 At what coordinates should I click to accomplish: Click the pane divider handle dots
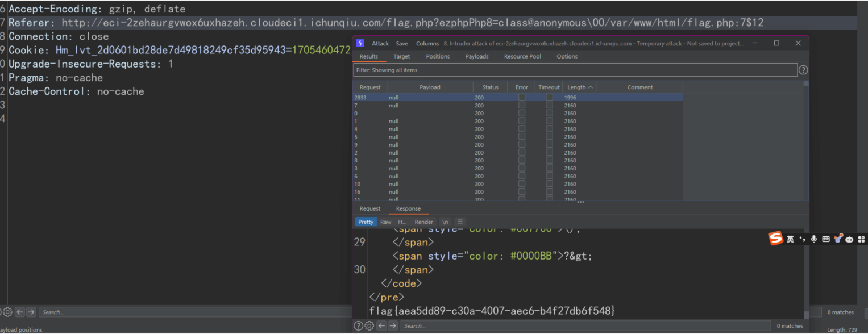pos(580,202)
